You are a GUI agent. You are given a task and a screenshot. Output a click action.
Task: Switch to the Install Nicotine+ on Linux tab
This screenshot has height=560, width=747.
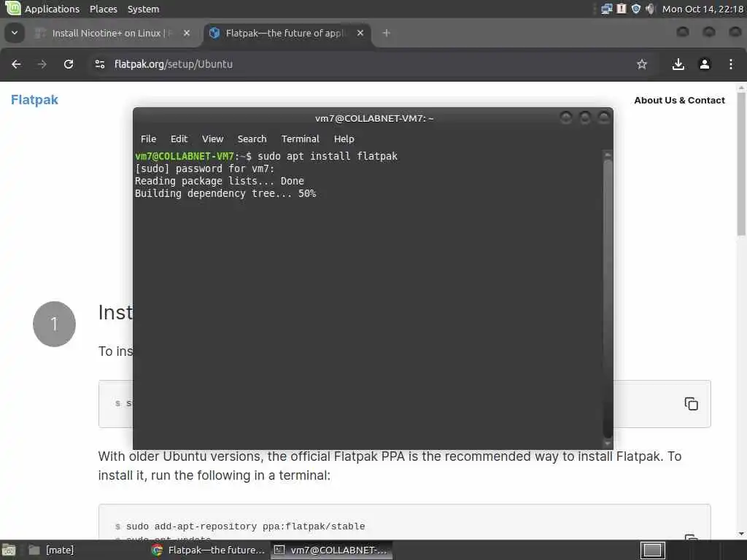112,33
